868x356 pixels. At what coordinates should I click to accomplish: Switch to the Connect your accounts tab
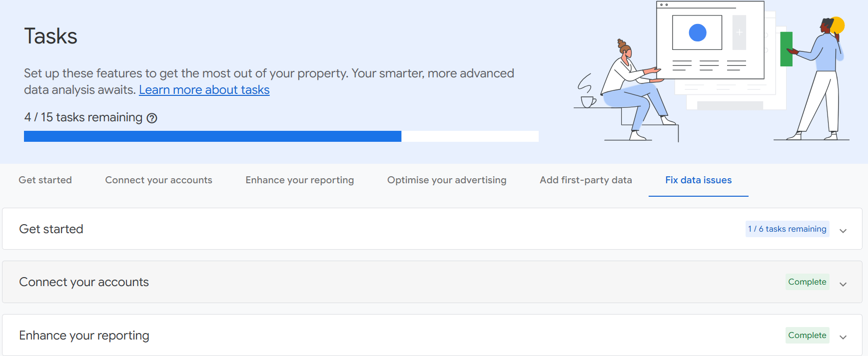point(158,180)
